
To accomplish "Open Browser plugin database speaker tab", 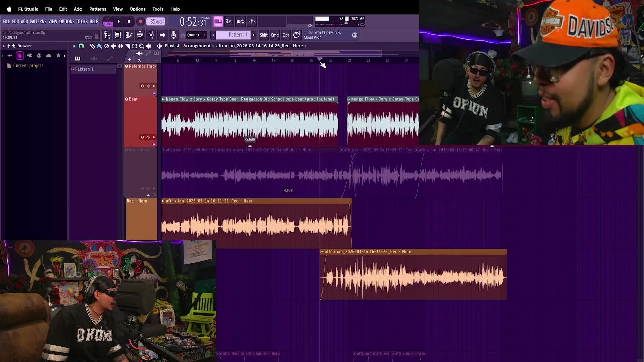I will [30, 56].
